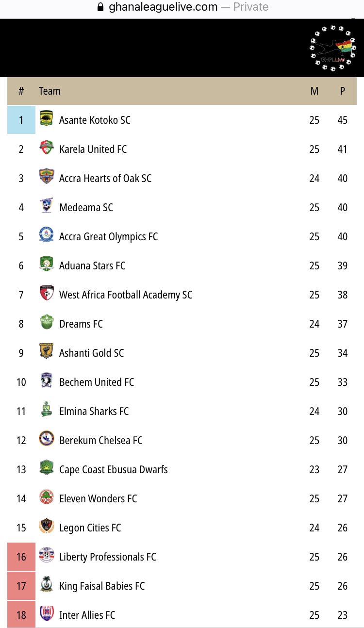Image resolution: width=364 pixels, height=628 pixels.
Task: Click the Dreams FC green crest
Action: [x=47, y=323]
